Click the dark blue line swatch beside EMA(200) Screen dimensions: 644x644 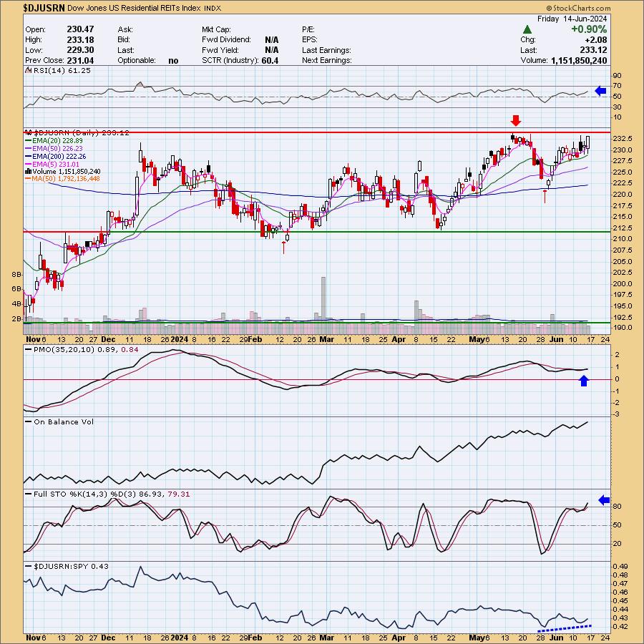[x=29, y=156]
